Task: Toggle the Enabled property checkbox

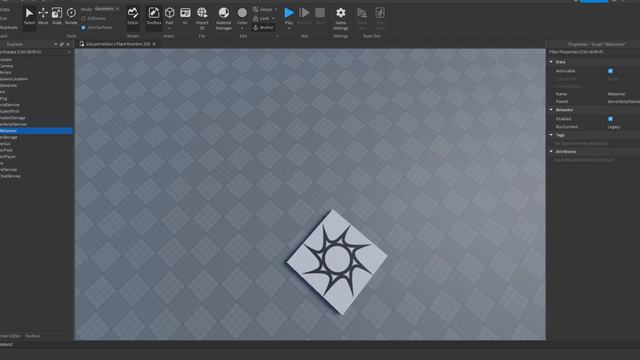Action: 610,119
